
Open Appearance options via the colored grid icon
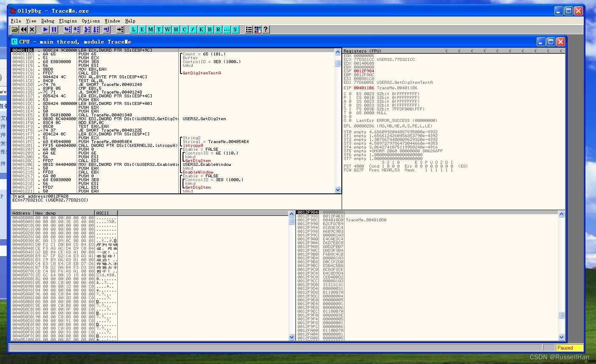[x=258, y=29]
